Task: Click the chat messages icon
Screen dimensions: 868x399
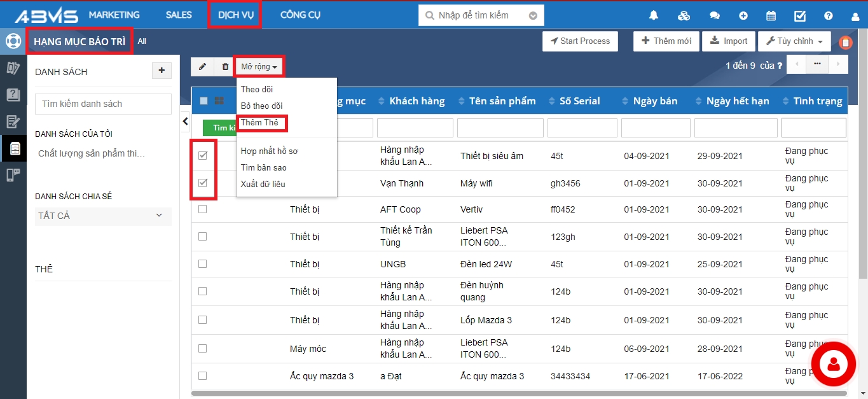Action: (714, 16)
